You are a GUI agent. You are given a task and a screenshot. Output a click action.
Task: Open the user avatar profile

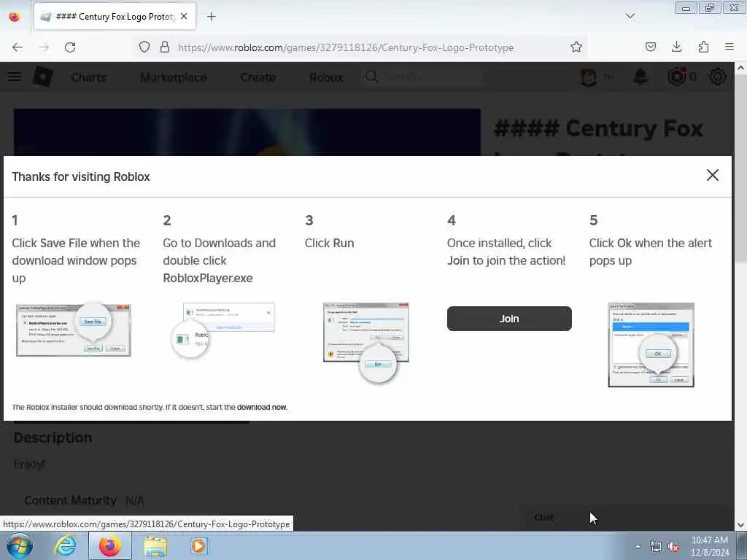(x=589, y=77)
